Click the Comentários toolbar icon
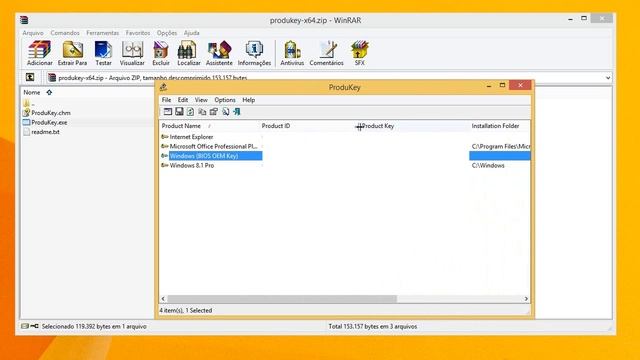640x360 pixels. point(326,53)
